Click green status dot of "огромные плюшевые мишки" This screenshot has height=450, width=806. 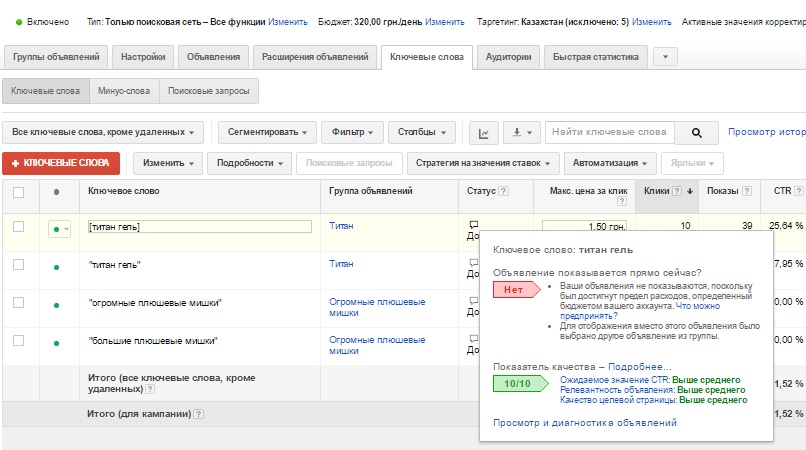point(57,305)
